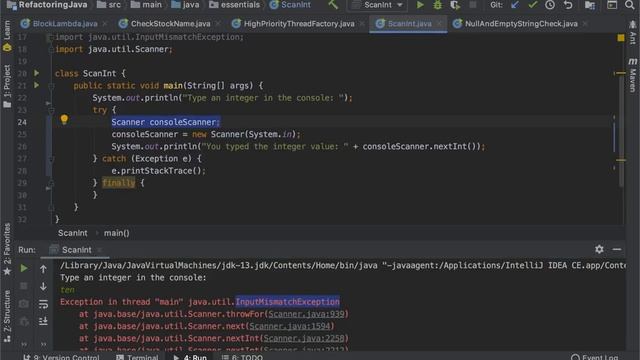
Task: Expand more Run panel actions chevrons
Action: 43,344
